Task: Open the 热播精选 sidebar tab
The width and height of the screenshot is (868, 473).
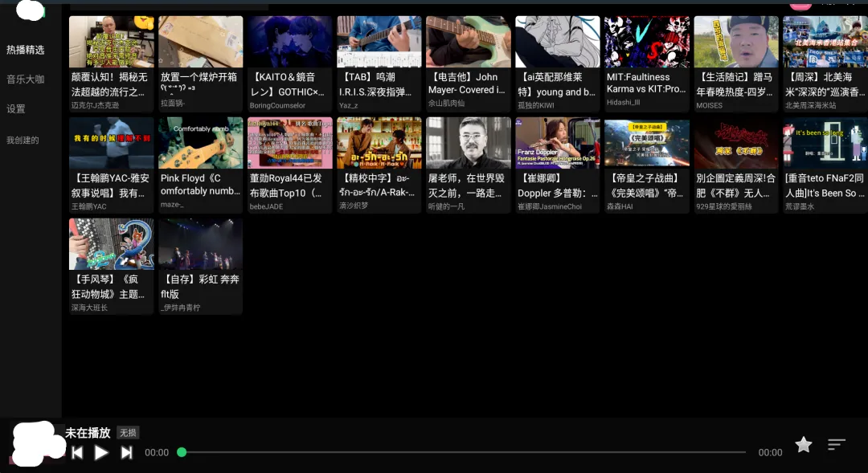Action: [x=26, y=50]
